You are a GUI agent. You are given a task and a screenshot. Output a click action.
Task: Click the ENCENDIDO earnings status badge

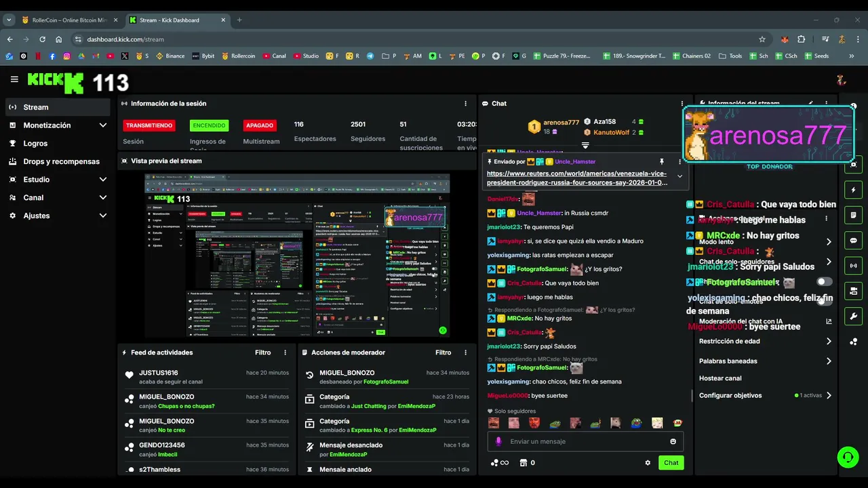[x=209, y=125]
